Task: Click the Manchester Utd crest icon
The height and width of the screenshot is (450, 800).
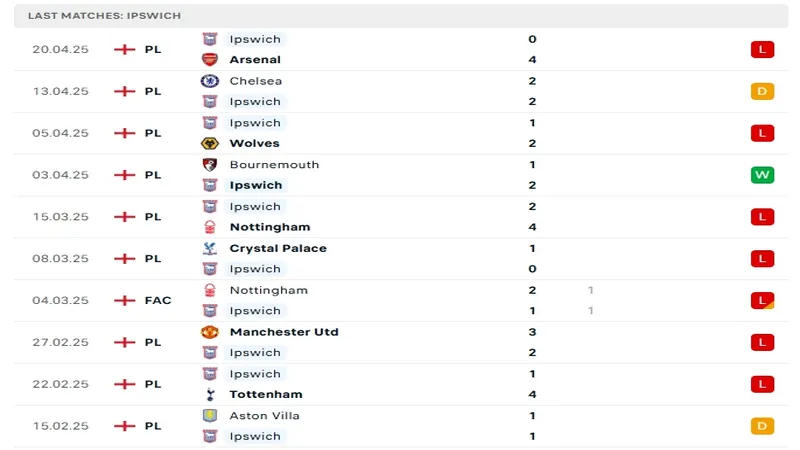Action: click(210, 332)
